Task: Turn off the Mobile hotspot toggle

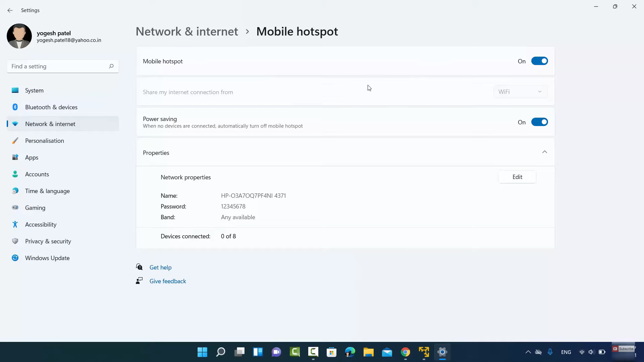Action: pyautogui.click(x=539, y=61)
